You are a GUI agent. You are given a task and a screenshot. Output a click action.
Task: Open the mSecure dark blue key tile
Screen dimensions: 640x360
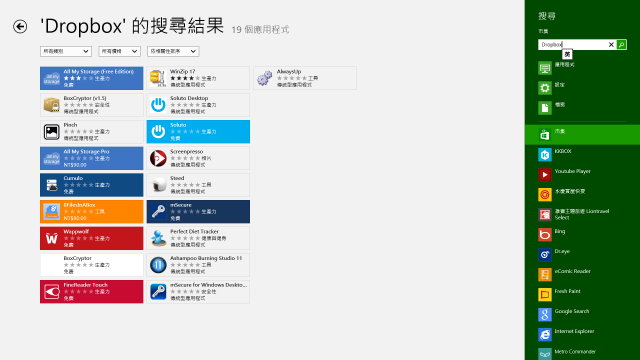198,211
